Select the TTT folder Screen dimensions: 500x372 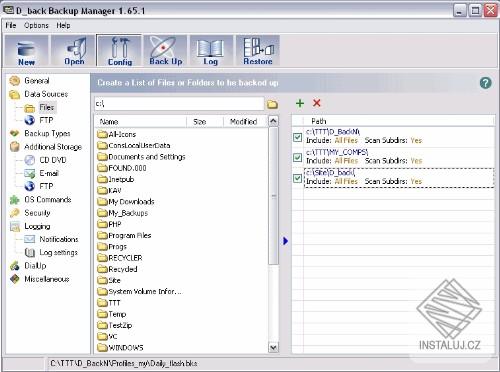pyautogui.click(x=109, y=303)
